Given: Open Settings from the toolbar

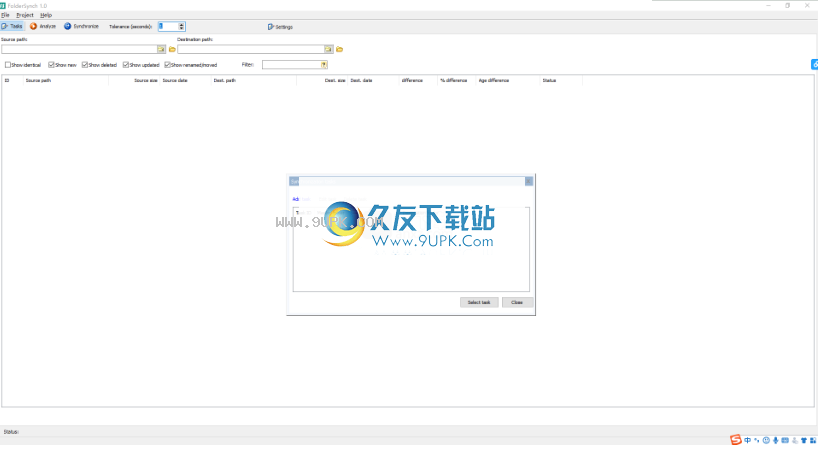Looking at the screenshot, I should pos(280,27).
